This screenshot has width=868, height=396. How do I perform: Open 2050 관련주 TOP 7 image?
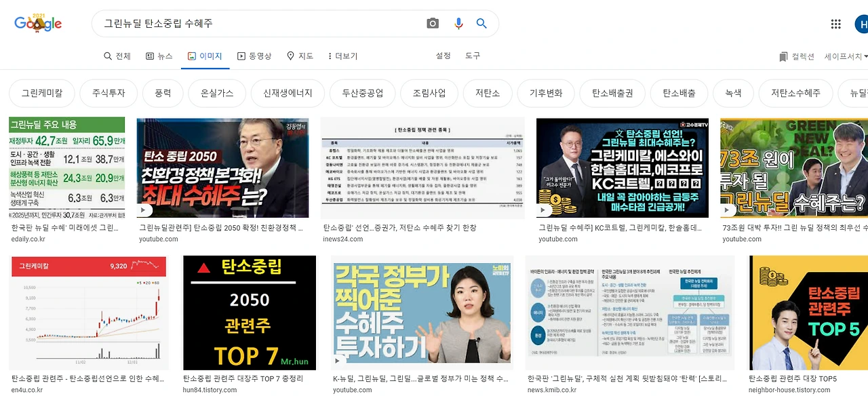pos(250,313)
